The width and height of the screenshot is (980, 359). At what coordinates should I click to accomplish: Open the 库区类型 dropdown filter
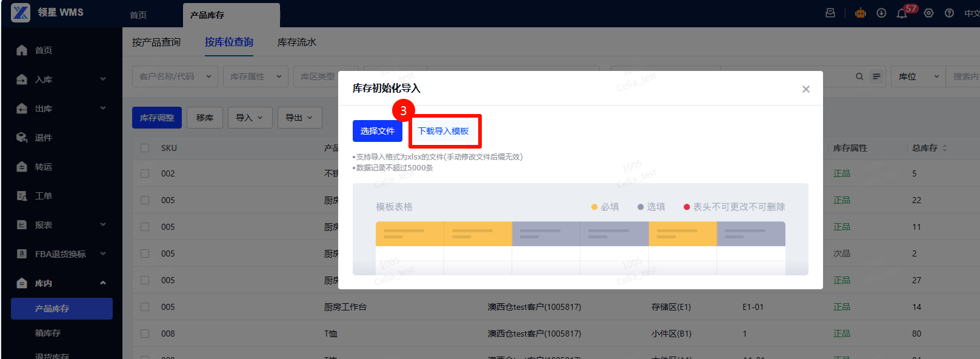(326, 76)
